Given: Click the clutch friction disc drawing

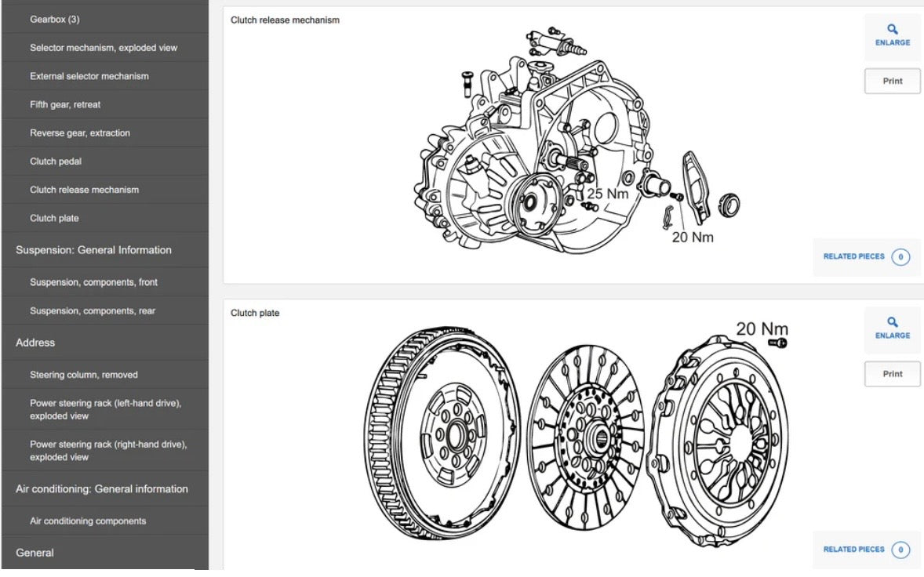Looking at the screenshot, I should tap(585, 437).
